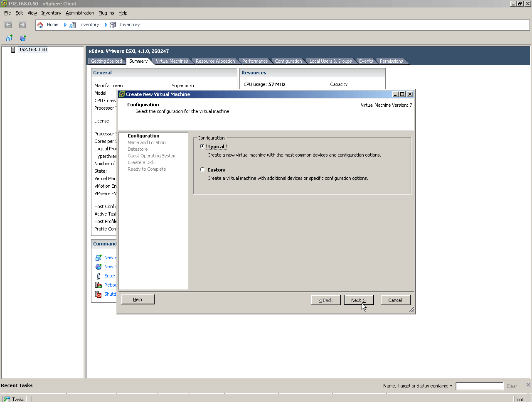
Task: Open the File menu
Action: click(x=7, y=13)
